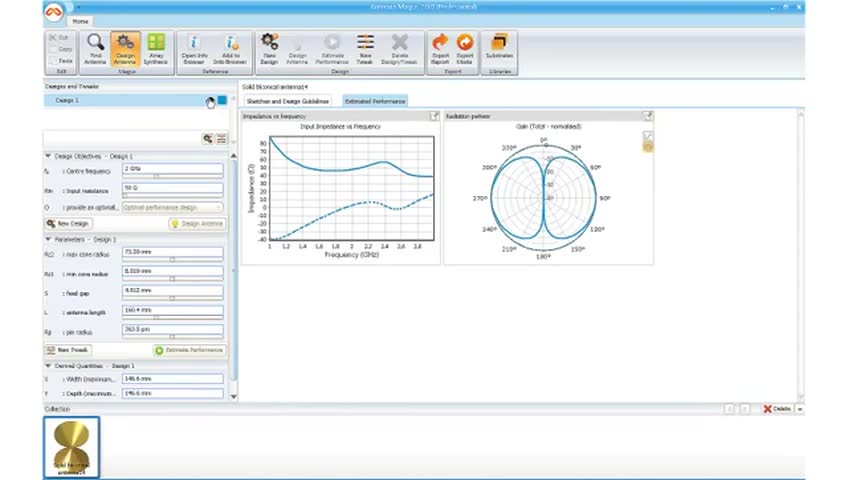Click the max cone radius value field
Viewport: 848px width, 480px height.
coord(173,252)
